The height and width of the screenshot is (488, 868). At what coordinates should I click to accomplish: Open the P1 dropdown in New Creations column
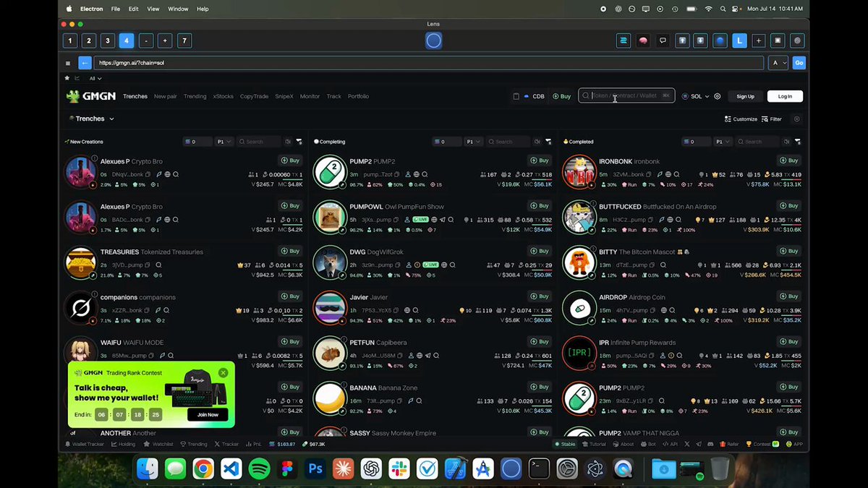[x=224, y=142]
